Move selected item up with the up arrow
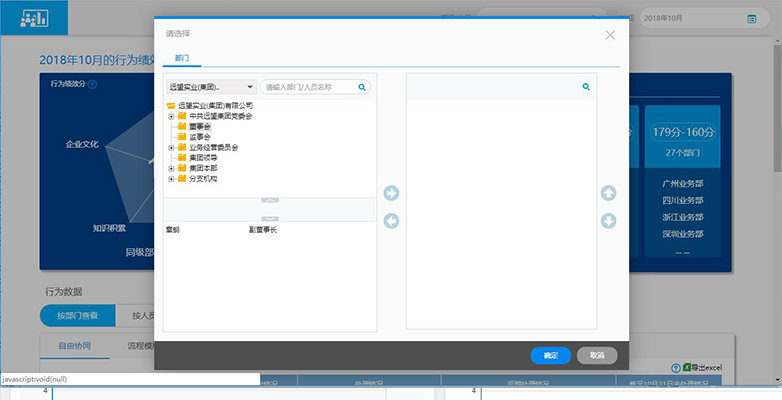 [608, 193]
